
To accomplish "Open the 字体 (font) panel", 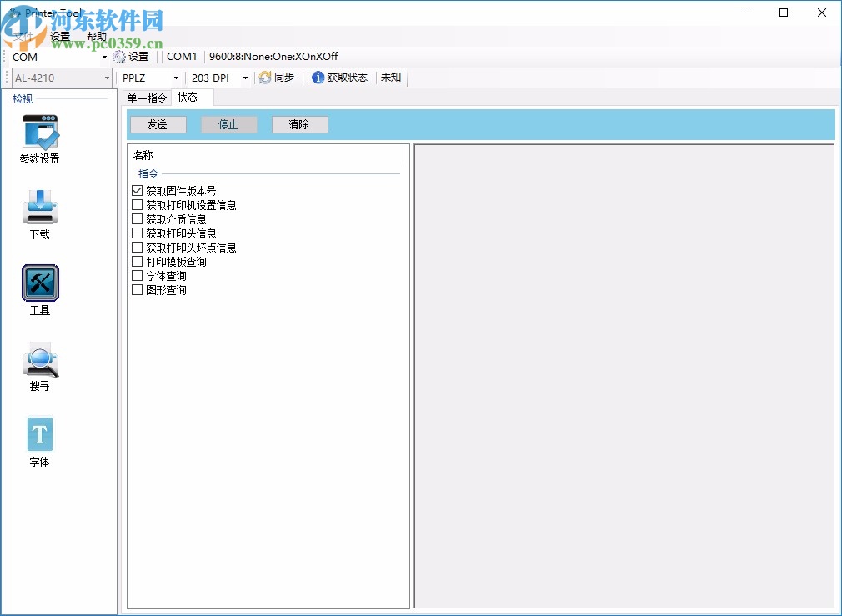I will (x=39, y=433).
